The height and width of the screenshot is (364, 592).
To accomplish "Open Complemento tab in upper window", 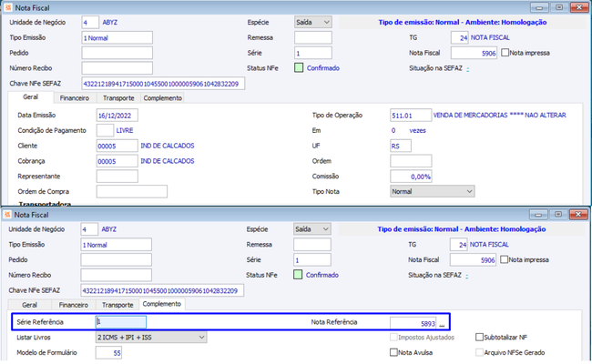I will [163, 98].
